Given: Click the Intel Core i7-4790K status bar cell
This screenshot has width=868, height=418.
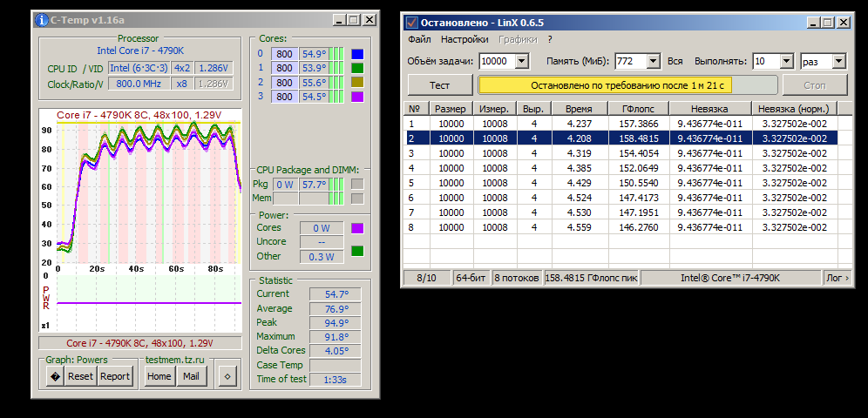Looking at the screenshot, I should coord(730,278).
